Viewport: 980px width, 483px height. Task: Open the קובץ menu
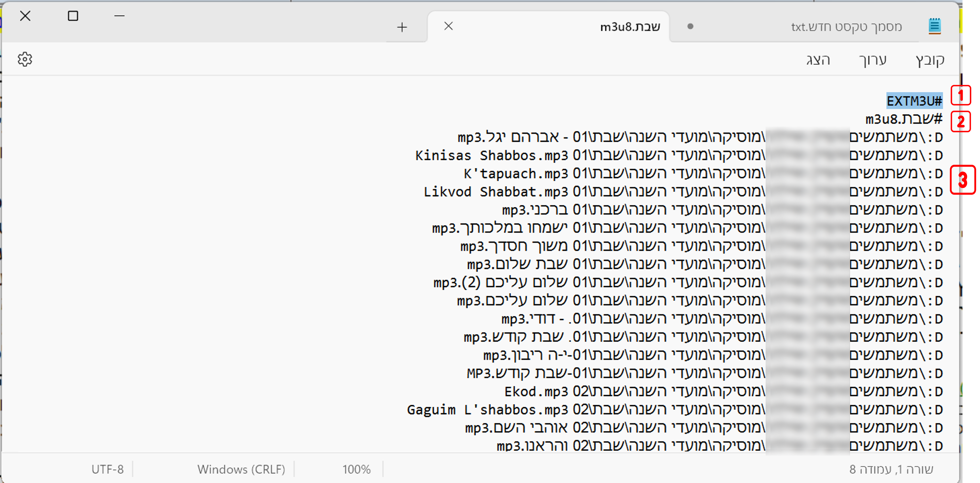pyautogui.click(x=929, y=60)
